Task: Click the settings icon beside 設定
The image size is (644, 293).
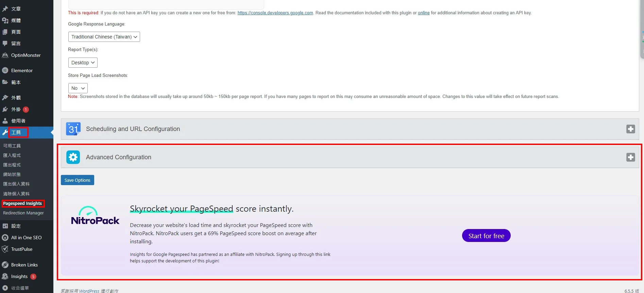Action: (5, 226)
